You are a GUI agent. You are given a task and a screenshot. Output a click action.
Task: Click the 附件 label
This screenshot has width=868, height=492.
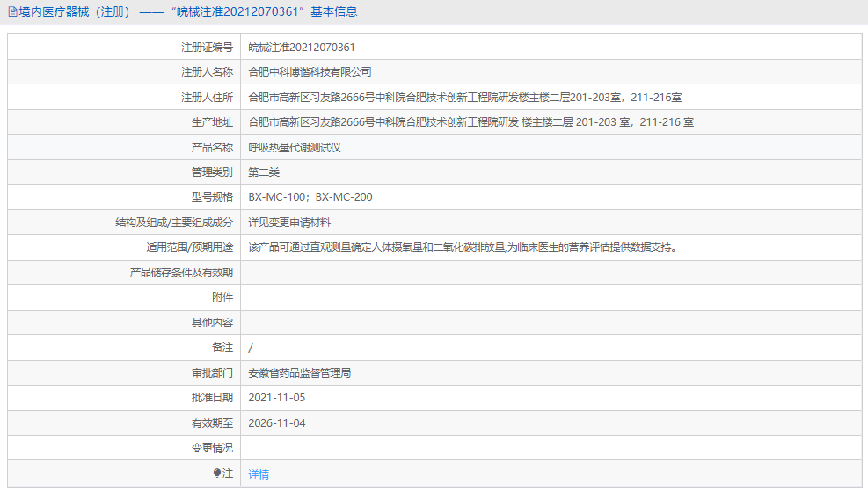(x=222, y=297)
